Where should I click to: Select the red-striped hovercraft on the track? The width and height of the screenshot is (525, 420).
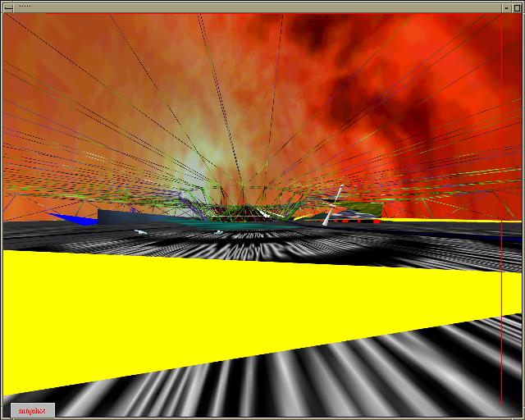(x=351, y=217)
